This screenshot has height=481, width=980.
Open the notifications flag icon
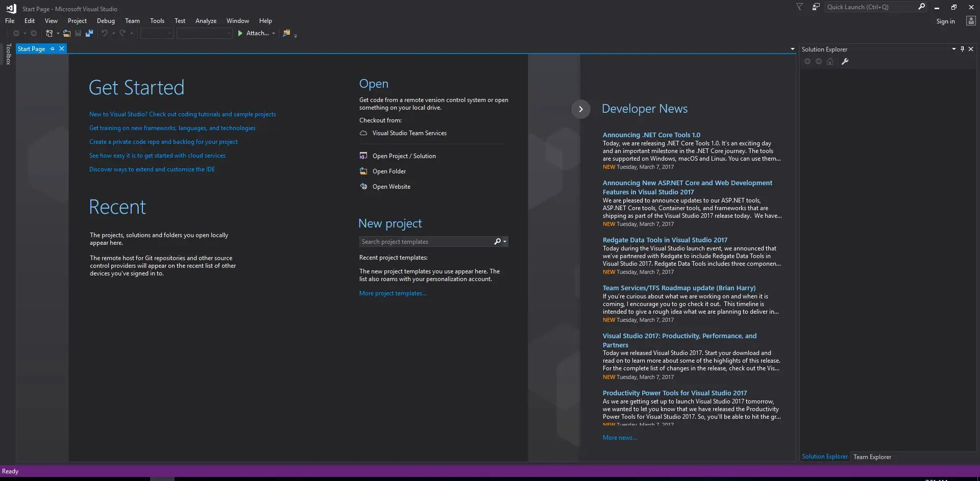pyautogui.click(x=800, y=7)
